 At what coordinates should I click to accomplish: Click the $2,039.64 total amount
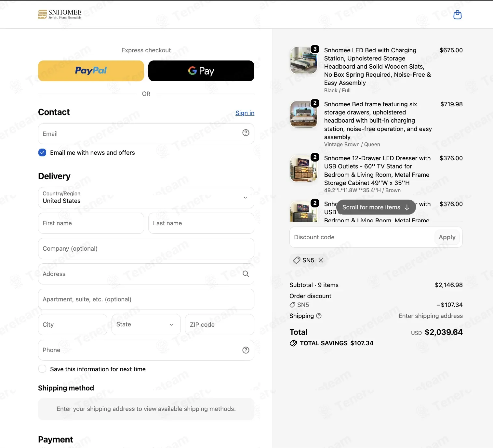point(444,332)
